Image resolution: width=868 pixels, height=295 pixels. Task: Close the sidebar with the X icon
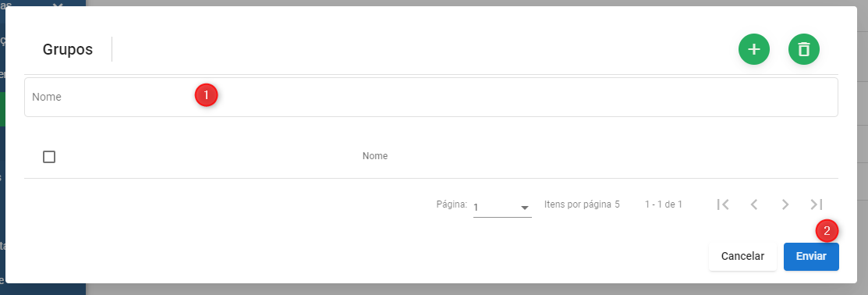[56, 5]
